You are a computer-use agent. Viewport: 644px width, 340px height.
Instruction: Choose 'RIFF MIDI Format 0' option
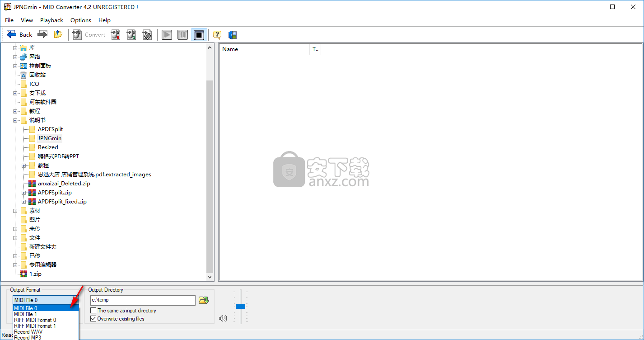tap(46, 320)
